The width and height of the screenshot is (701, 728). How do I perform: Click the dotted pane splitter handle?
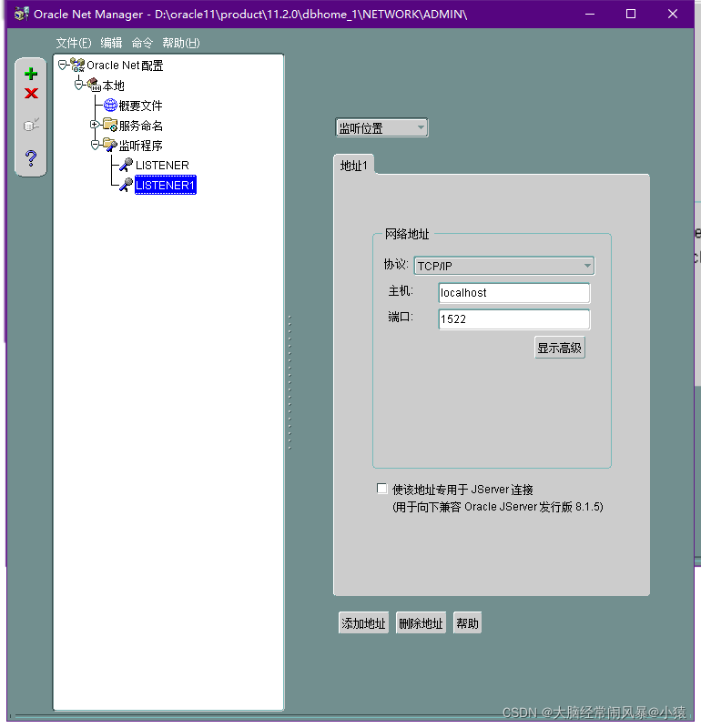(290, 382)
